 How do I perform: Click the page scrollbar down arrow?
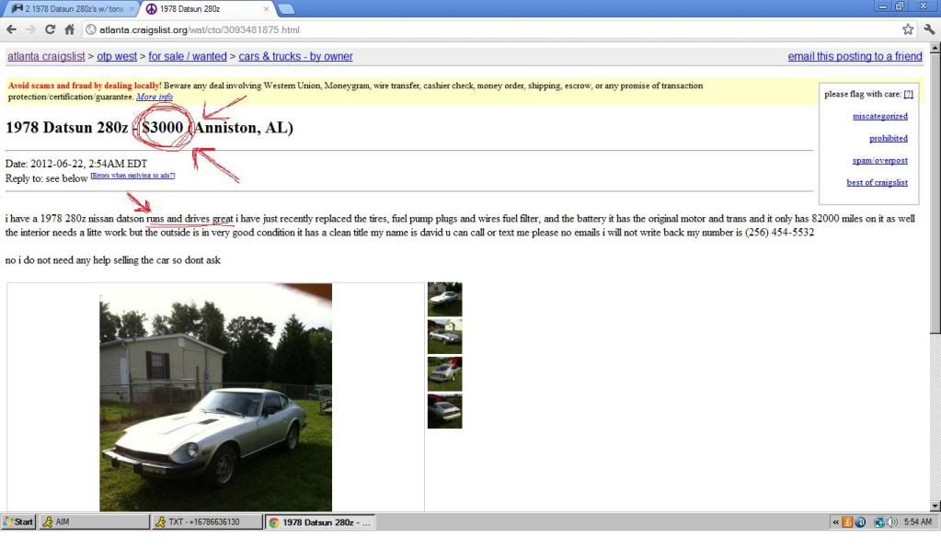pos(935,505)
